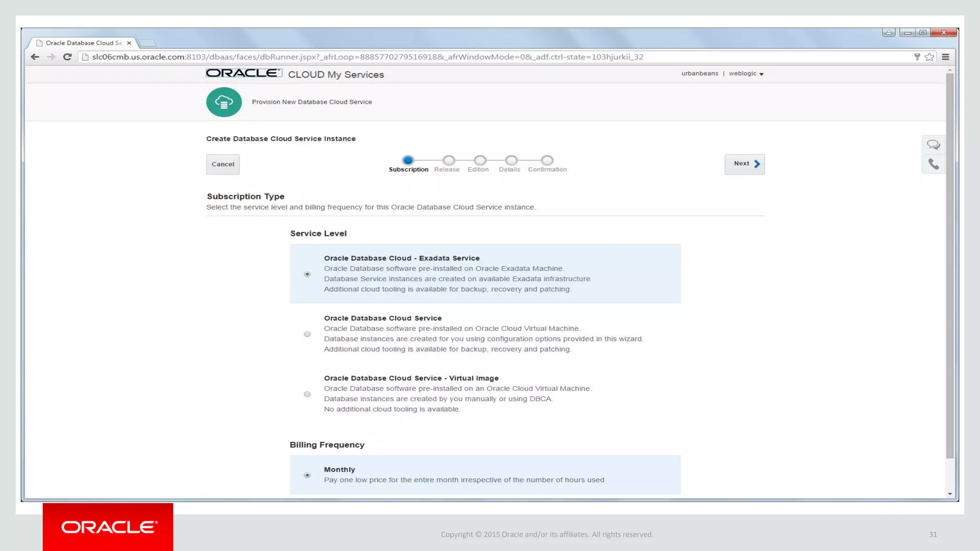Choose the Virtual Image service radio button

coord(307,394)
